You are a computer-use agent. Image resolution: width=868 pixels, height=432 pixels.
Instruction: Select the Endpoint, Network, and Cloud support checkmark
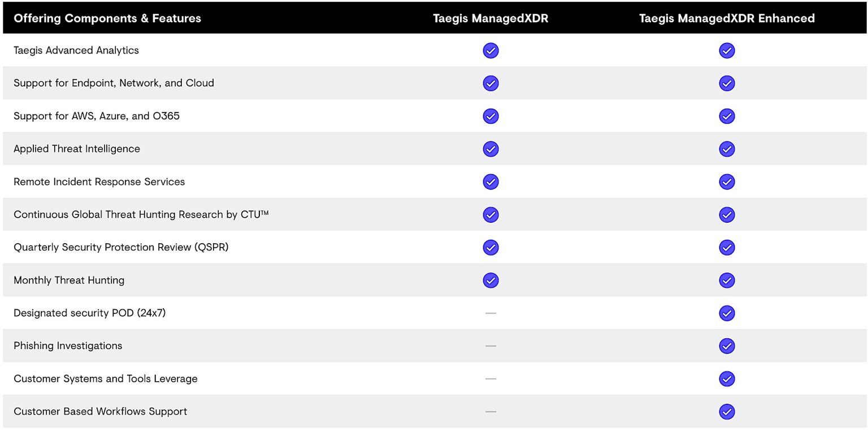tap(491, 83)
